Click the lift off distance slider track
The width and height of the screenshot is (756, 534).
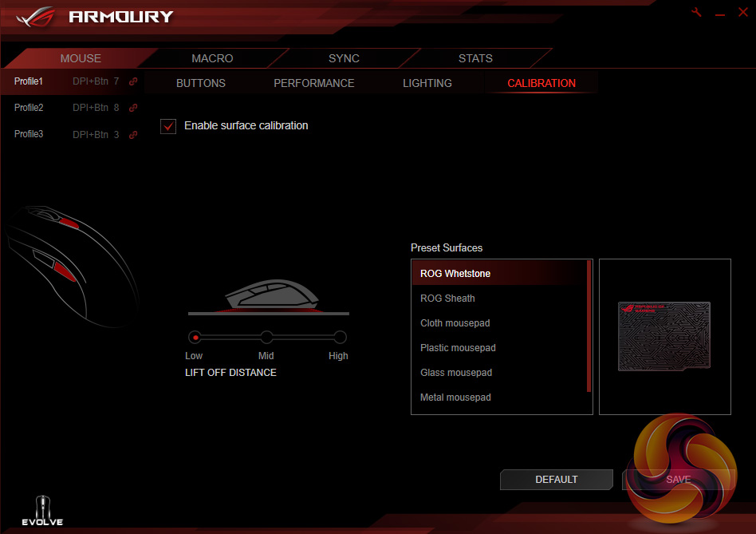(x=268, y=337)
